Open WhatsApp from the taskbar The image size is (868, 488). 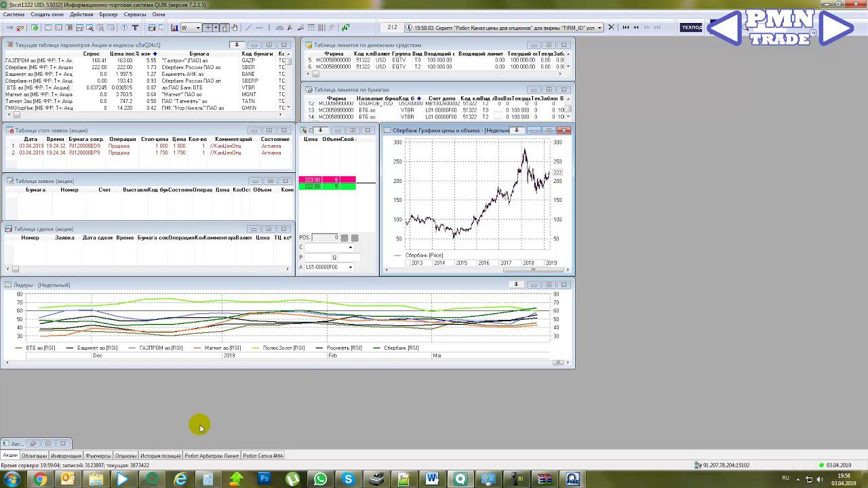pos(320,479)
